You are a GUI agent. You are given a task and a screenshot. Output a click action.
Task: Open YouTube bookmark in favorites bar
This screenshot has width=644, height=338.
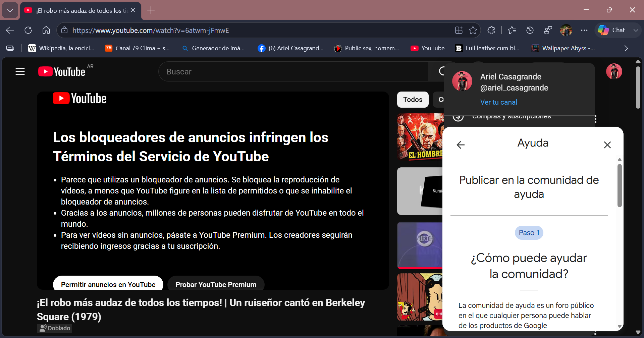(x=428, y=48)
